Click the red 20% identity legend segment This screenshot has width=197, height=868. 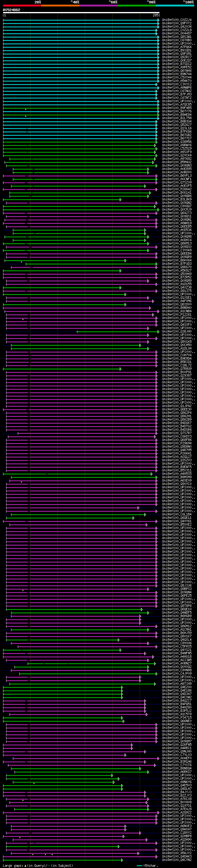pos(22,6)
